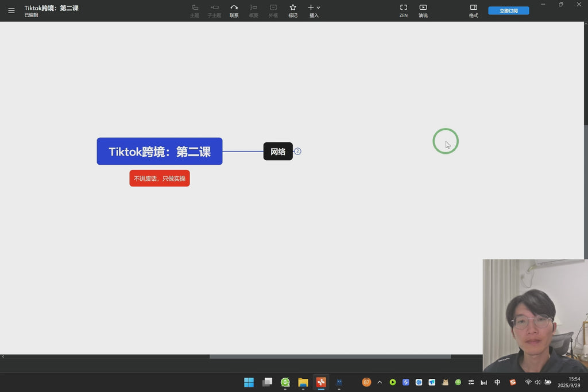Click the Subtopic (子主题) toolbar icon
The height and width of the screenshot is (392, 588).
pos(214,10)
